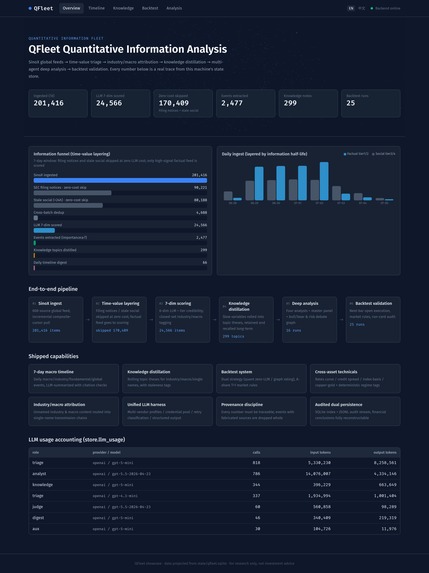Select the Industry/macro attribution capability card

point(73,411)
